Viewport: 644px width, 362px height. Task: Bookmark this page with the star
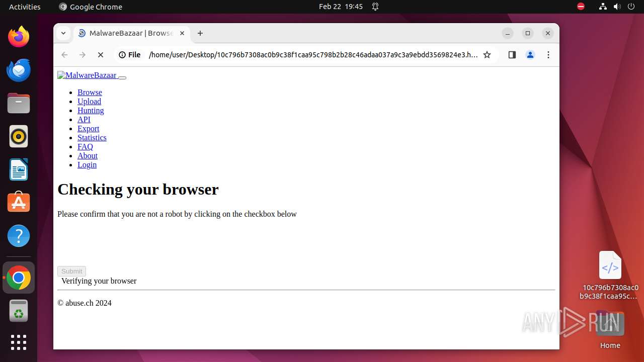click(x=487, y=55)
